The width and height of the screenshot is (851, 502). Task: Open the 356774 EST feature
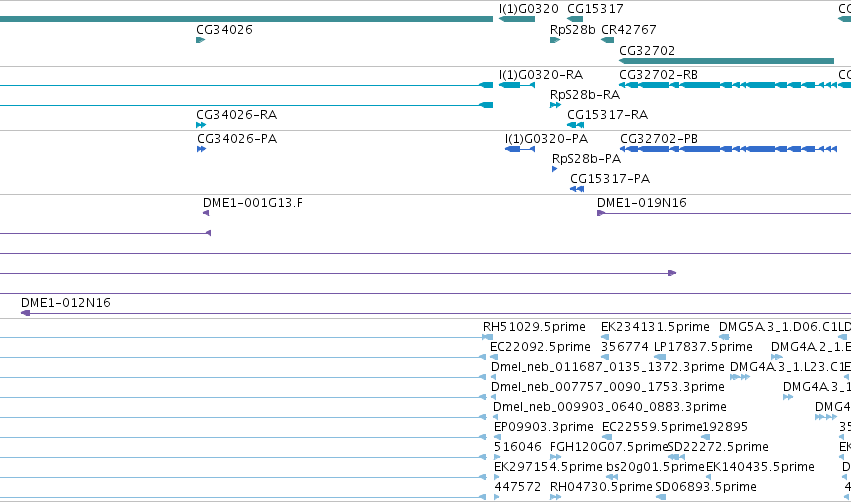[x=605, y=357]
